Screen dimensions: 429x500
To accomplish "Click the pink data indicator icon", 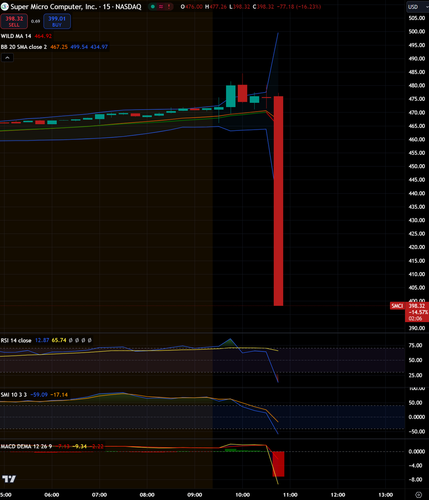I will [161, 7].
